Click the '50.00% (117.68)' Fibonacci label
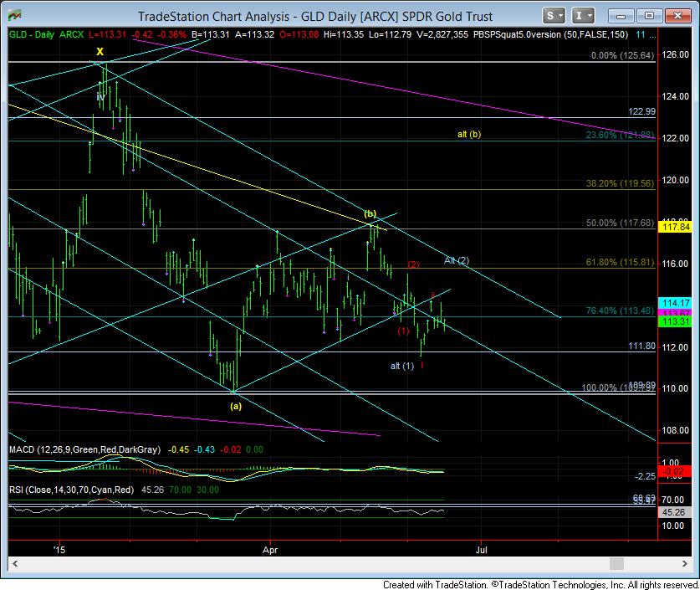 [x=620, y=223]
